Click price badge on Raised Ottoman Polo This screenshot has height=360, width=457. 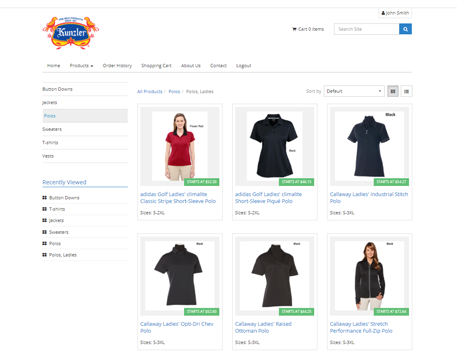[x=296, y=311]
